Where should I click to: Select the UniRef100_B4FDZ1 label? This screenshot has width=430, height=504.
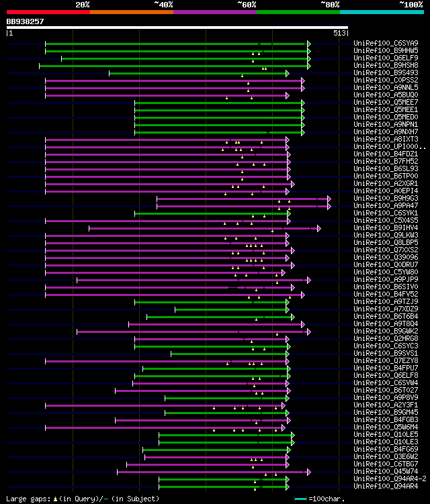click(x=386, y=154)
